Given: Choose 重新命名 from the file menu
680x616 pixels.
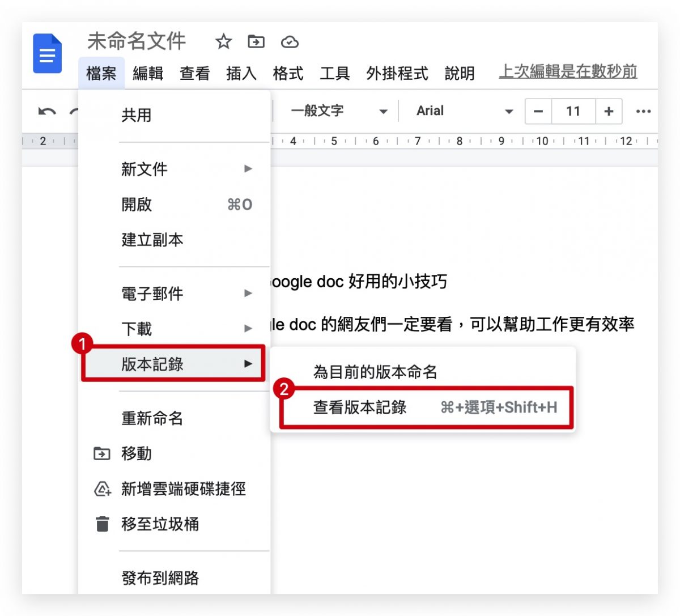Looking at the screenshot, I should 175,418.
